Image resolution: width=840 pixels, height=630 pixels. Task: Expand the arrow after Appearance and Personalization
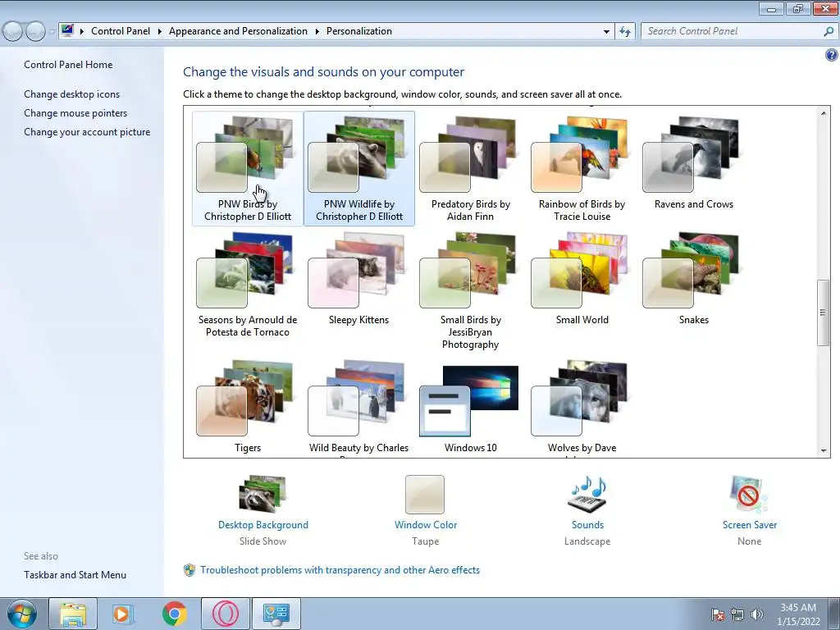tap(317, 32)
